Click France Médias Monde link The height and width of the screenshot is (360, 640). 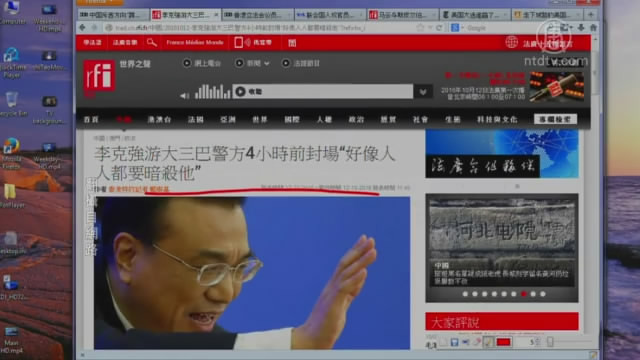[195, 42]
